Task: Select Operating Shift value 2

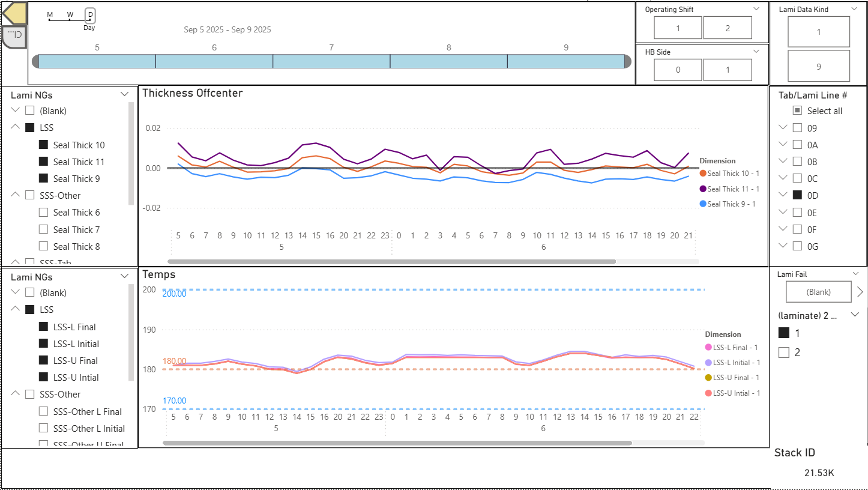Action: (x=727, y=28)
